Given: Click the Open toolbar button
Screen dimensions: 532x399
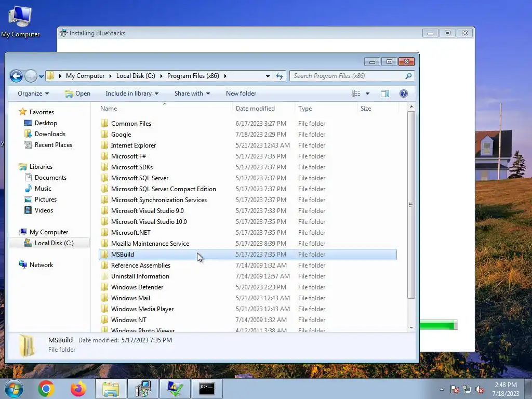Looking at the screenshot, I should pyautogui.click(x=78, y=94).
